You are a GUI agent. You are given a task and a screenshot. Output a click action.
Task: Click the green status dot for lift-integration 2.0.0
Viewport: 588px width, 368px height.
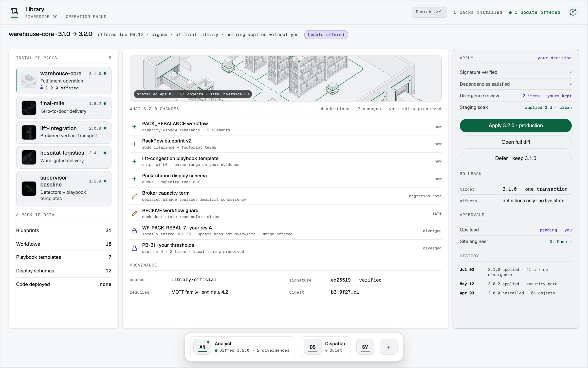click(x=105, y=128)
